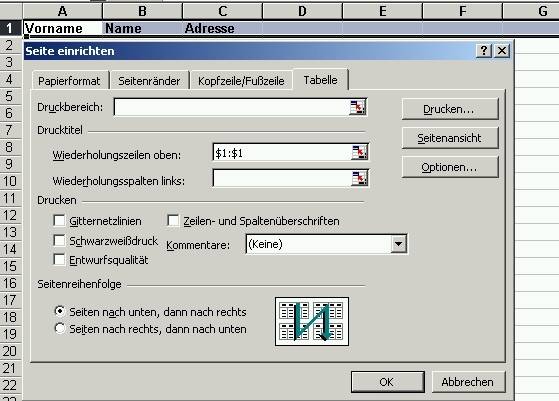Click cell containing Vorname
The image size is (559, 401).
(x=62, y=29)
